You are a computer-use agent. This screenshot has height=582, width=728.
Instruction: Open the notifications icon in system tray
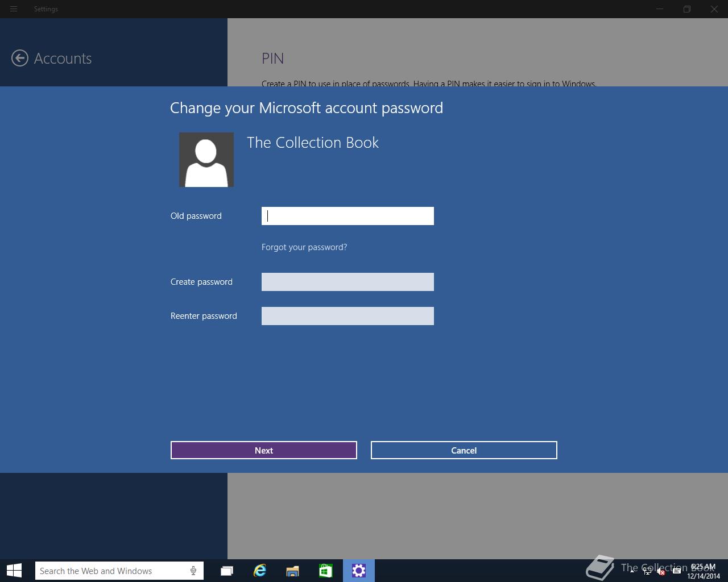tap(676, 571)
